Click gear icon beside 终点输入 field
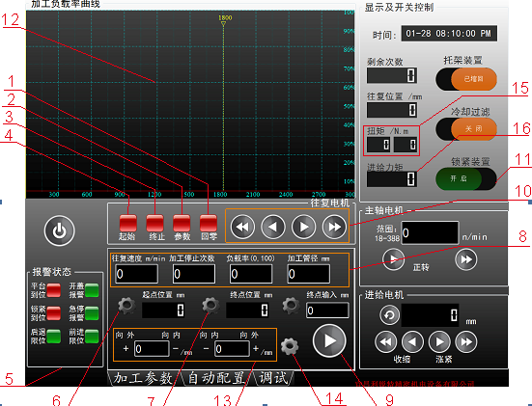532x406 pixels. point(291,306)
